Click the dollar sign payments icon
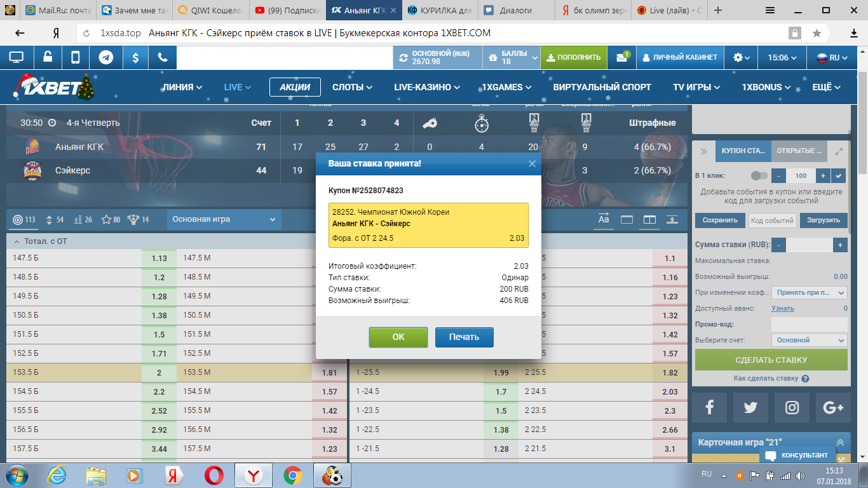 135,57
